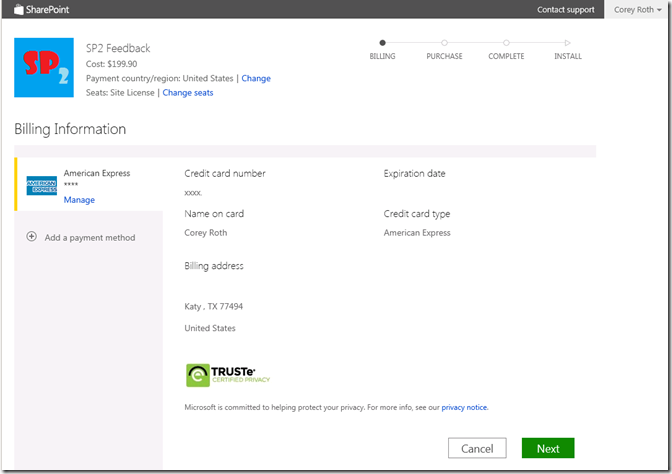Click the Katy, TX 77494 address line
The width and height of the screenshot is (672, 474).
(x=213, y=306)
